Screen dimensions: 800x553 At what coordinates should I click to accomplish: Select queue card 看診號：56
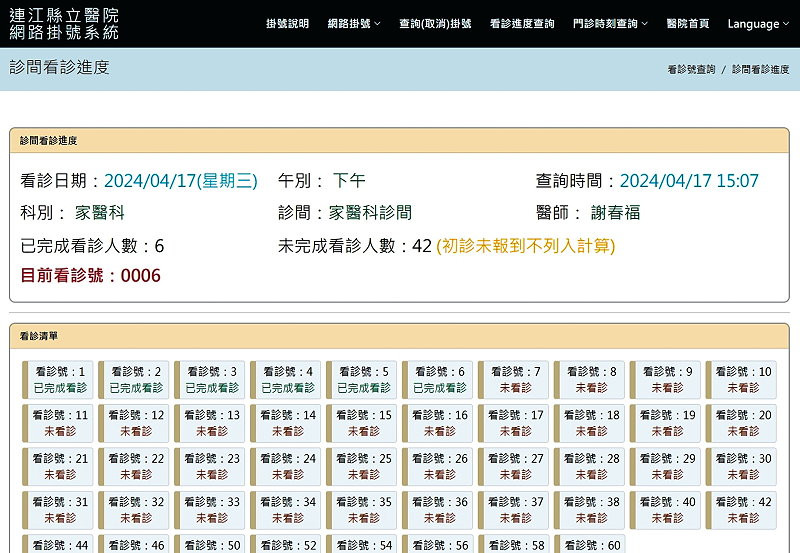437,544
